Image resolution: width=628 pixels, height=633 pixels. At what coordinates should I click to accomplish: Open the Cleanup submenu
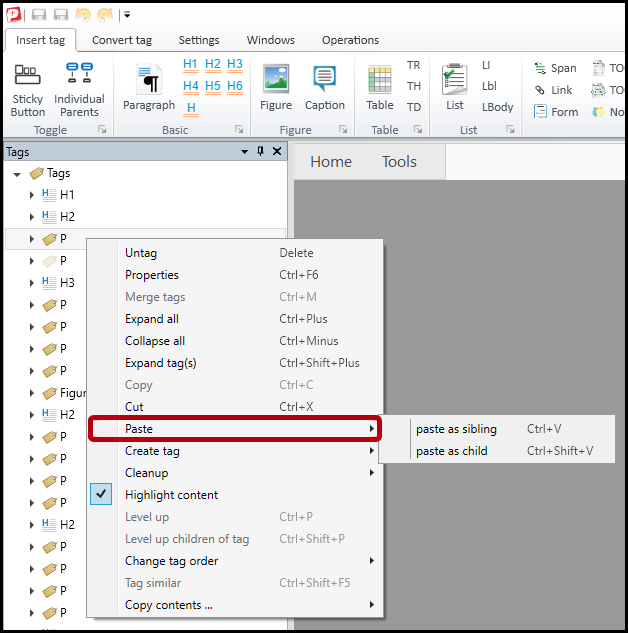pyautogui.click(x=235, y=473)
